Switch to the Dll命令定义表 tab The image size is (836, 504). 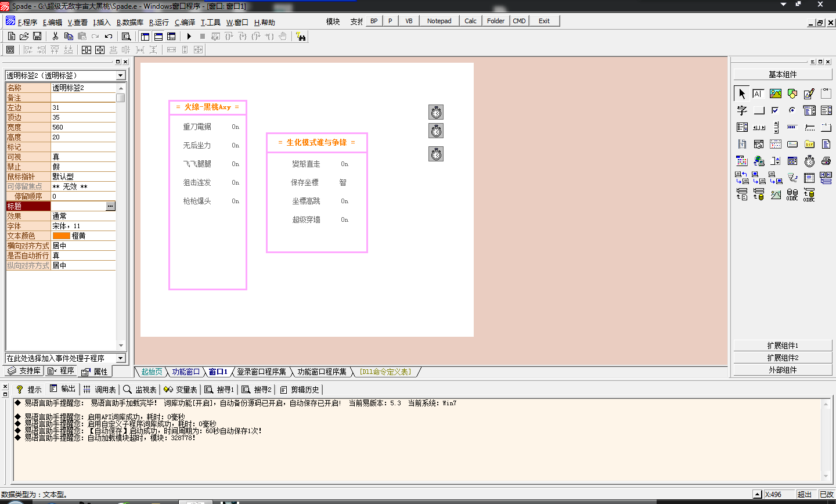[385, 372]
